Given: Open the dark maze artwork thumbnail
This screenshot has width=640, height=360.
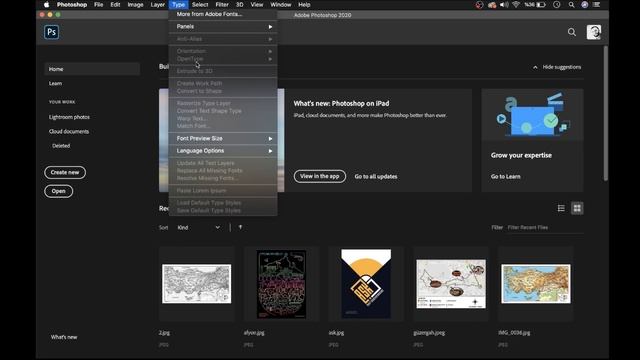Looking at the screenshot, I should [281, 284].
